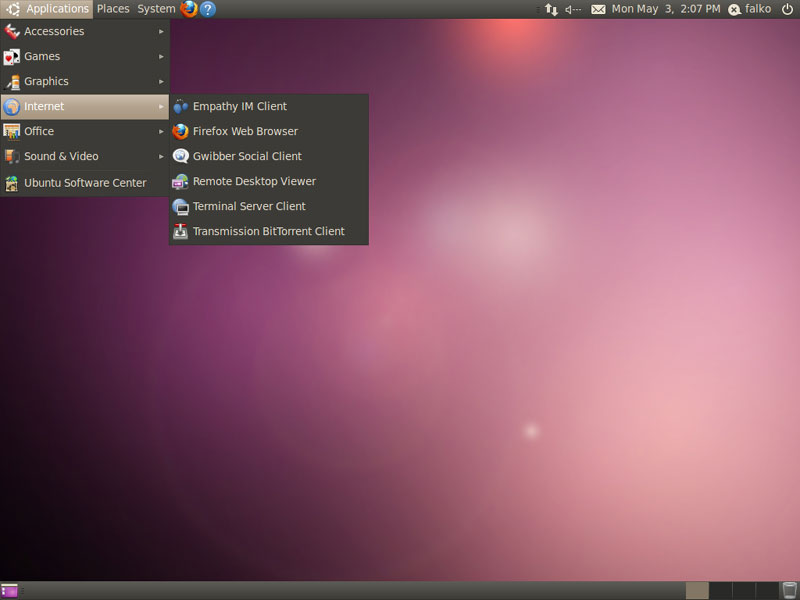This screenshot has height=600, width=800.
Task: Open the network connection indicator
Action: click(552, 9)
